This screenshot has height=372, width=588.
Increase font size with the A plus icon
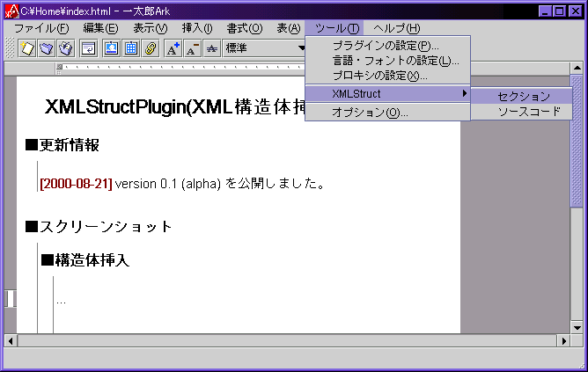tap(173, 48)
